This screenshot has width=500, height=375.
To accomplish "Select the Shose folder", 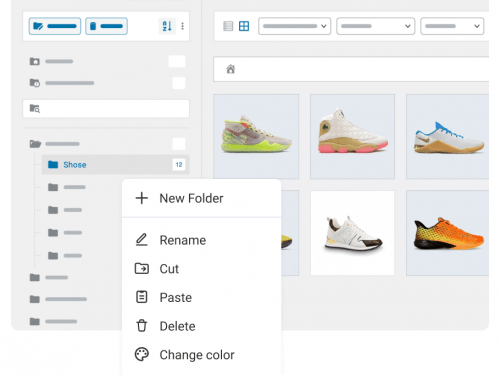I will tap(115, 164).
